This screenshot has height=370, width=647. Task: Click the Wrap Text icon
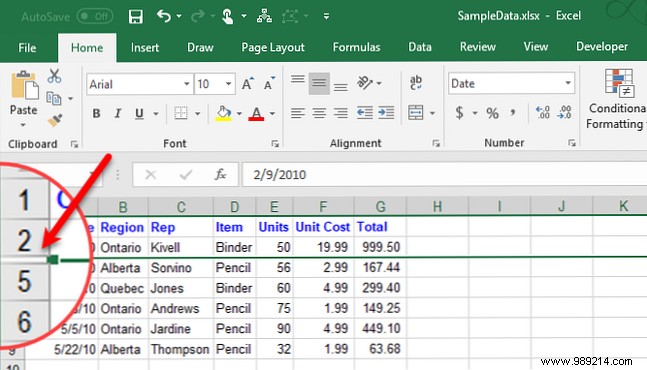(416, 83)
